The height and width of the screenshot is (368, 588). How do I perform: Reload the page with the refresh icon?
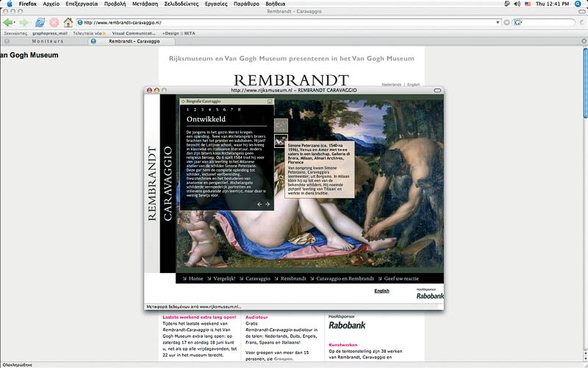40,23
